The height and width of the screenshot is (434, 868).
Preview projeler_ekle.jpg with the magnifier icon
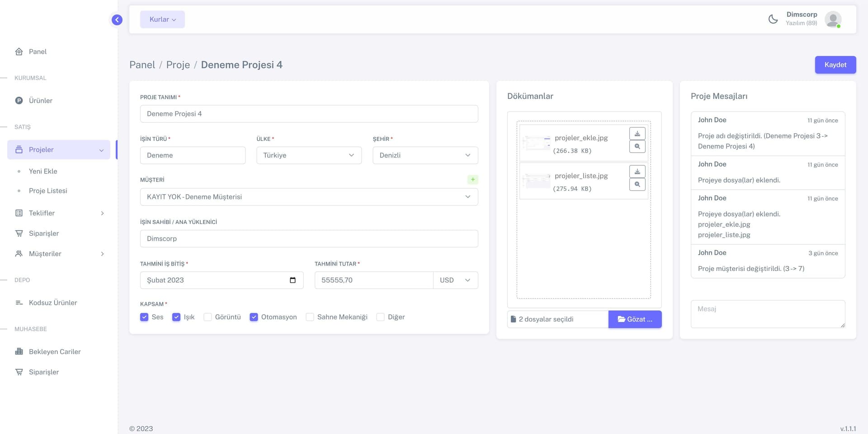[x=637, y=147]
